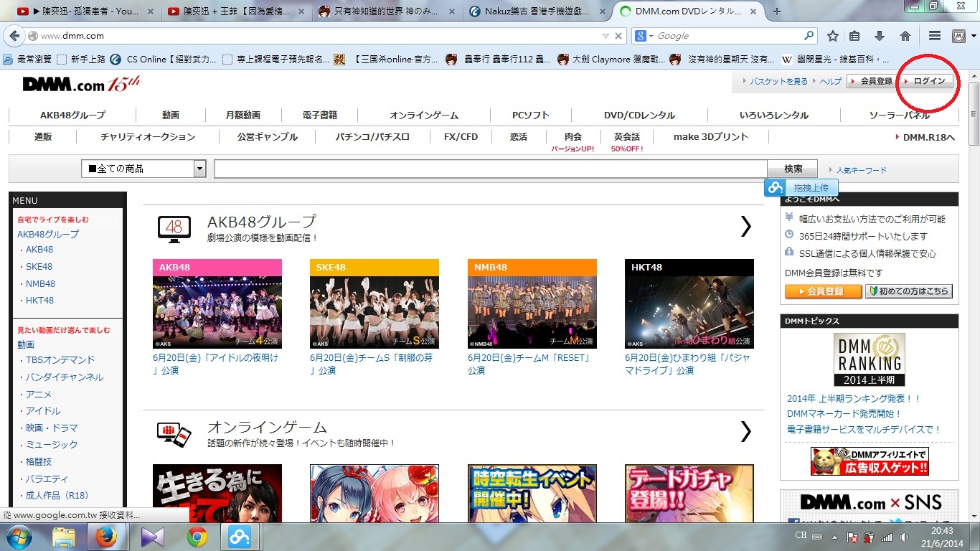Open the 電子書籍 navigation menu item

pyautogui.click(x=320, y=116)
